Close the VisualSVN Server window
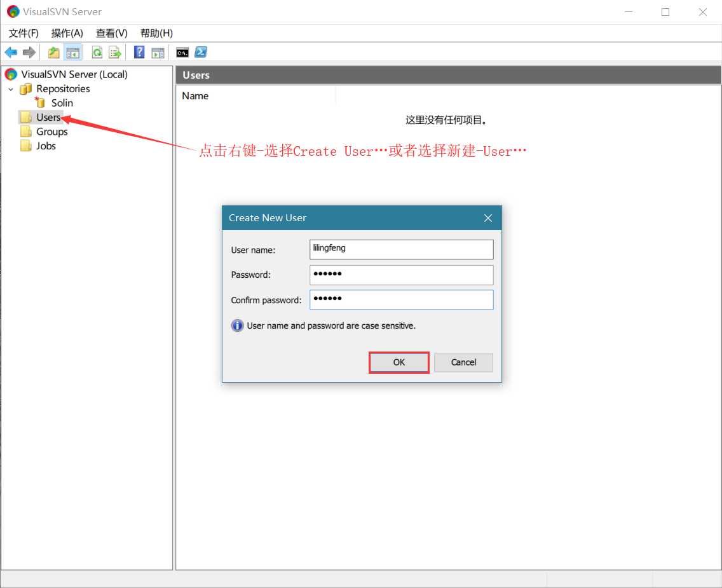The height and width of the screenshot is (588, 722). coord(703,12)
